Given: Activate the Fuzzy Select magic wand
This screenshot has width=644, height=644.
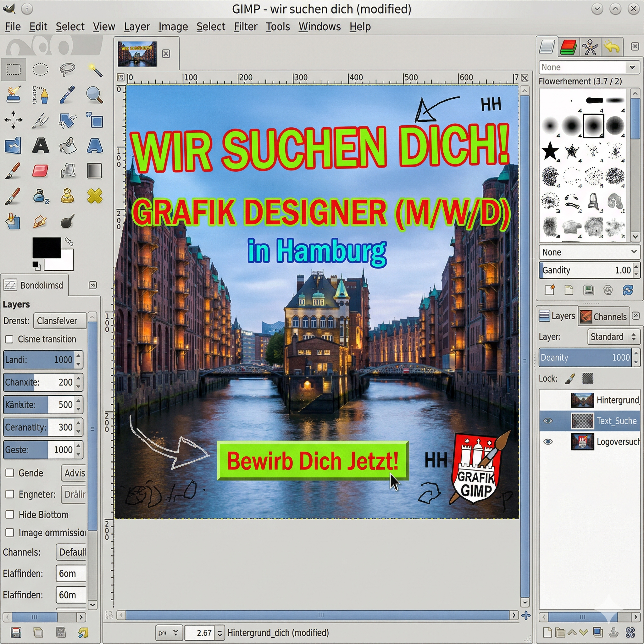Looking at the screenshot, I should point(95,70).
